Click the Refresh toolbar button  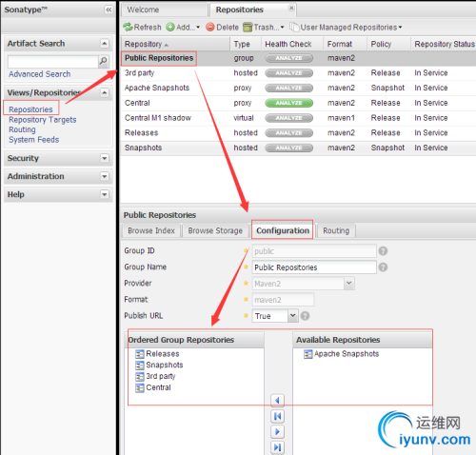click(x=142, y=28)
